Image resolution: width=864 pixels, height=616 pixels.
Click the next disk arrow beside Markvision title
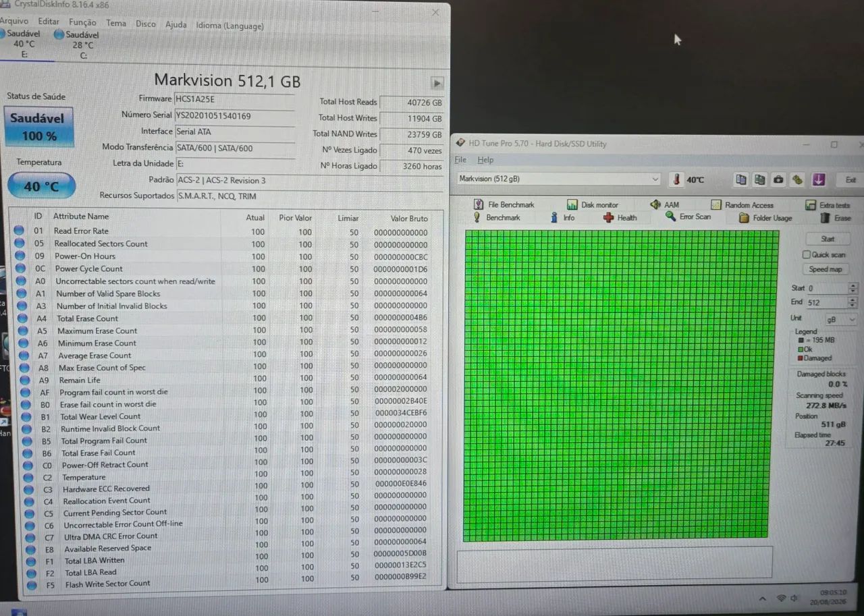[x=437, y=83]
